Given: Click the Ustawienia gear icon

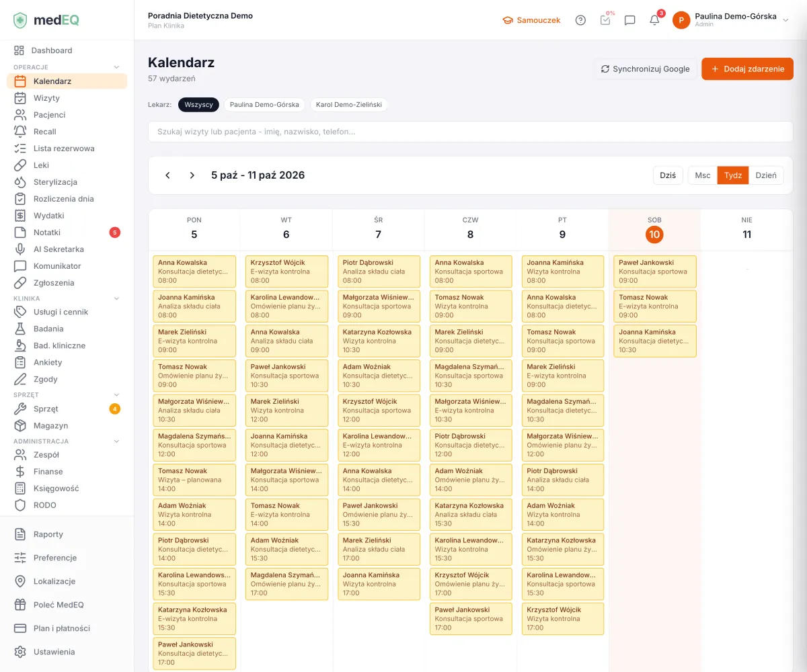Looking at the screenshot, I should click(20, 652).
